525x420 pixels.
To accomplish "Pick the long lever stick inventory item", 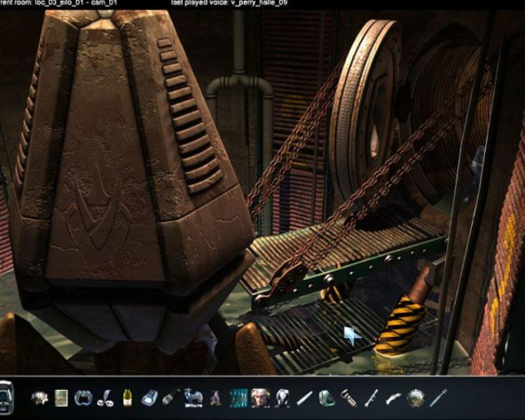I will coord(372,398).
